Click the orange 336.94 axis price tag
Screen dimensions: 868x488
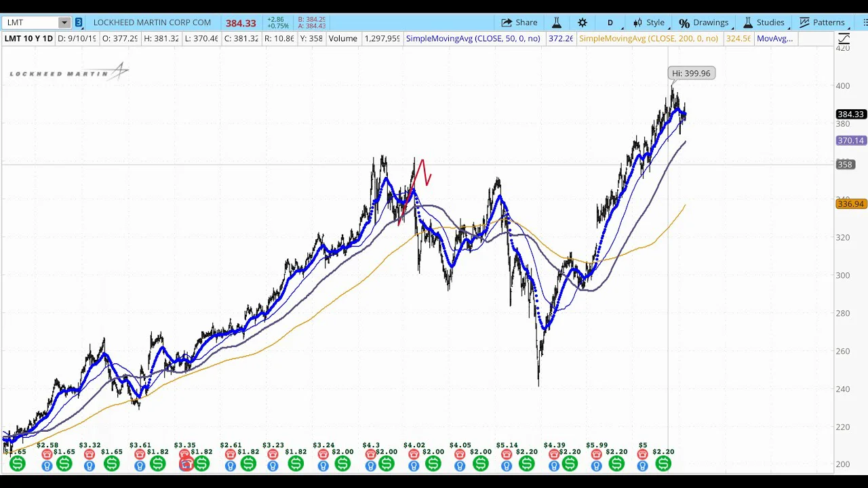tap(850, 203)
